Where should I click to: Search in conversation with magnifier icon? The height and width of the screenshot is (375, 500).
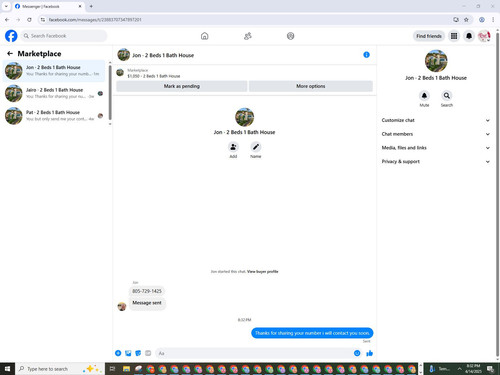[447, 96]
